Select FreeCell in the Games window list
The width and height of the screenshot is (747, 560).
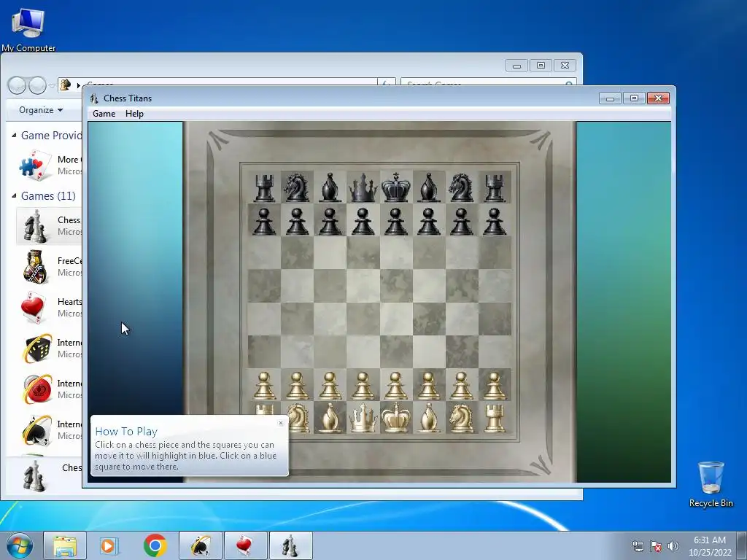(49, 267)
